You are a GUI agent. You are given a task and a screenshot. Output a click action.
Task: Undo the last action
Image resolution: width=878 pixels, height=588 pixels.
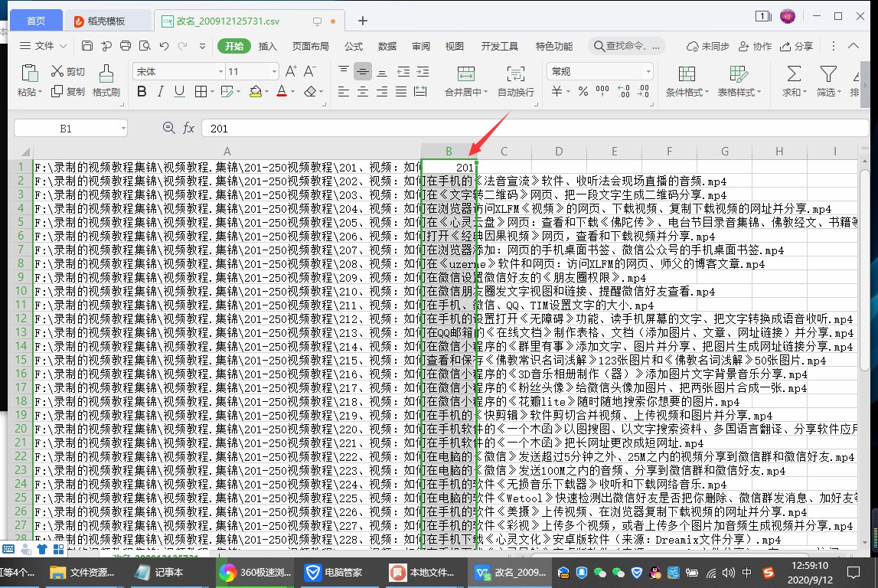point(164,46)
